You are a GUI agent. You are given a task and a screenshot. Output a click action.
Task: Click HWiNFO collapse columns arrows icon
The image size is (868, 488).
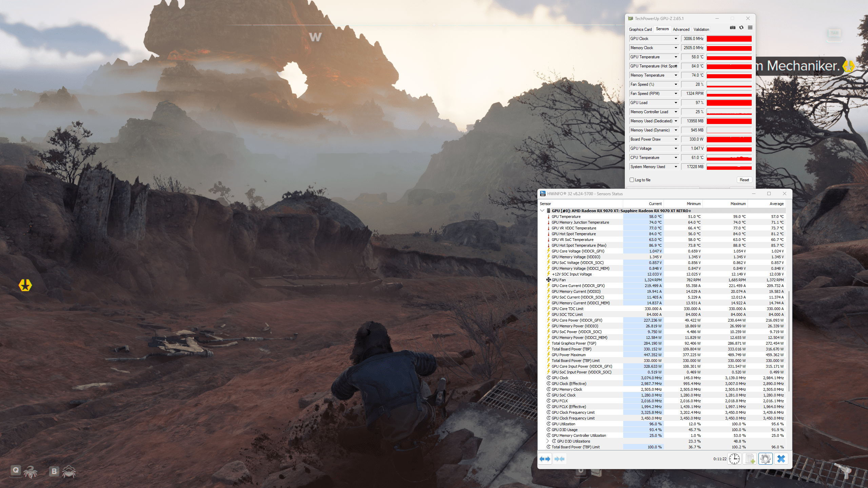[x=559, y=459]
